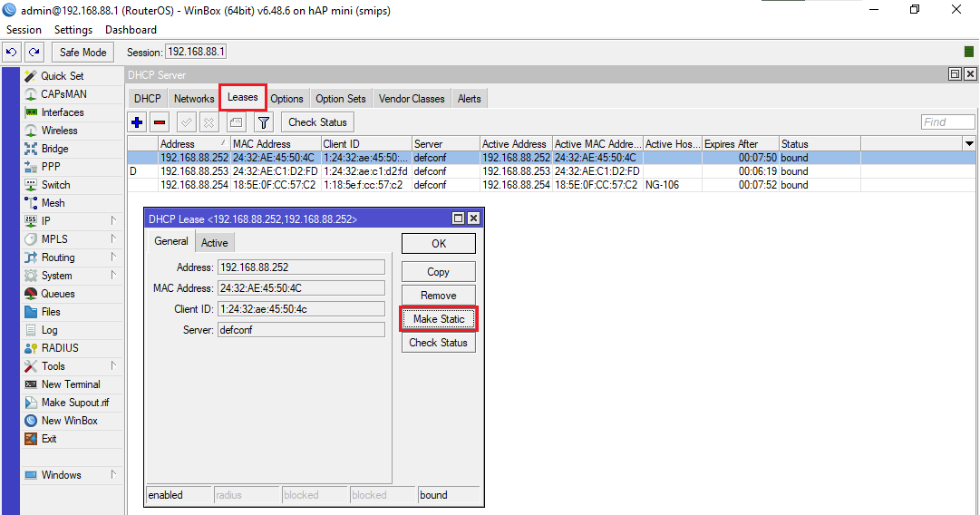Image resolution: width=980 pixels, height=515 pixels.
Task: Click the Redo arrow icon
Action: (x=34, y=53)
